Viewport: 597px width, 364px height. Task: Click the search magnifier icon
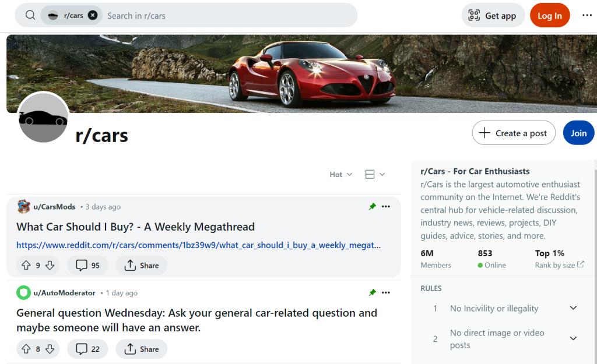click(30, 15)
